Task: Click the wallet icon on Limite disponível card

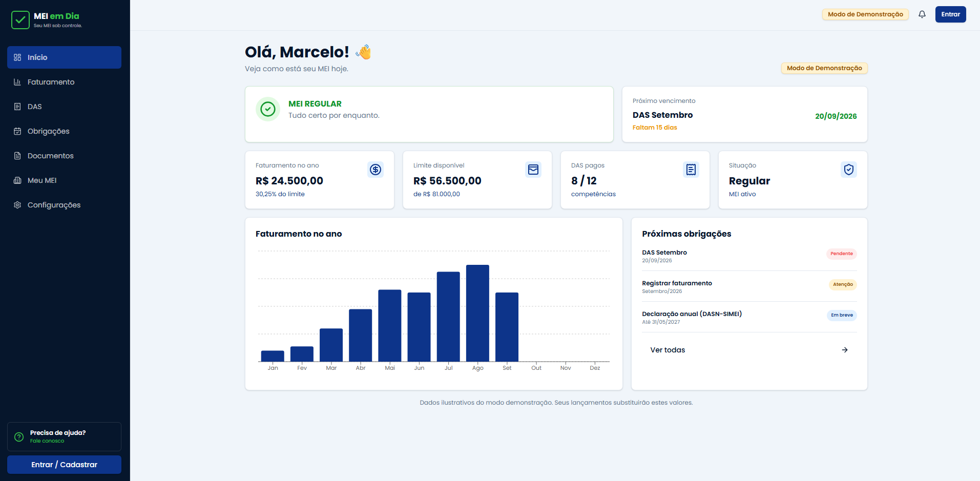Action: tap(533, 170)
